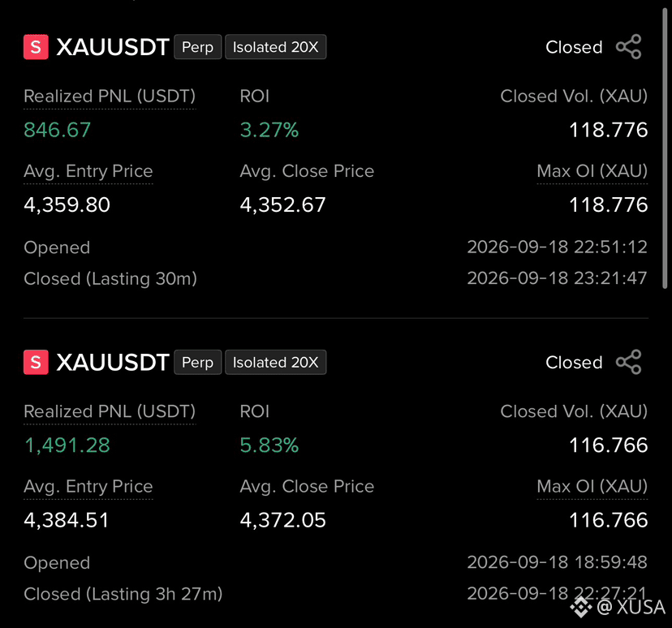Screen dimensions: 672x628
Task: Click Isolated 20X tag on second position
Action: (x=276, y=362)
